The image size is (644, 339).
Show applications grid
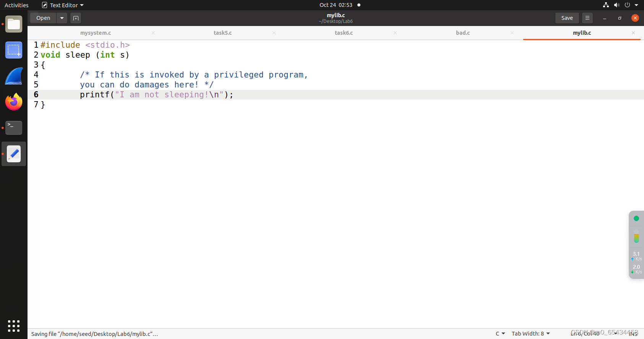(x=14, y=326)
